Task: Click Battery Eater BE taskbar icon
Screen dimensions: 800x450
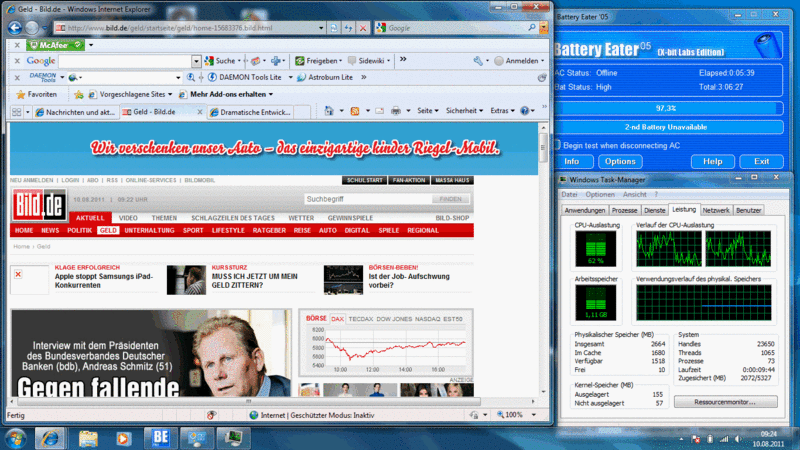Action: coord(160,438)
